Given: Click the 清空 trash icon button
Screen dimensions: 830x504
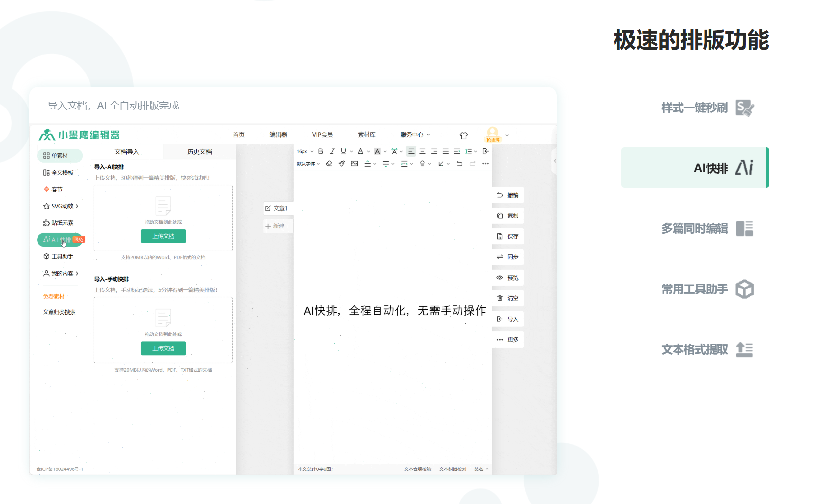Looking at the screenshot, I should pyautogui.click(x=508, y=298).
